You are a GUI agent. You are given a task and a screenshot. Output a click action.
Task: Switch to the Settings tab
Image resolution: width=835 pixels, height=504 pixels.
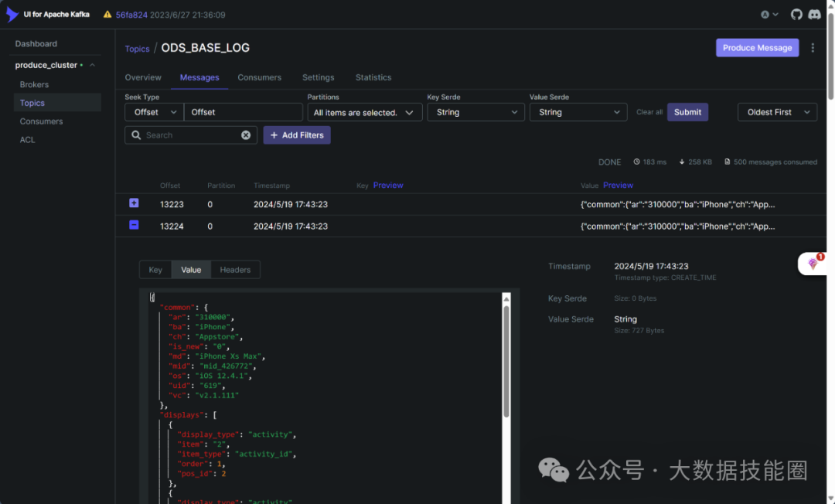(318, 77)
